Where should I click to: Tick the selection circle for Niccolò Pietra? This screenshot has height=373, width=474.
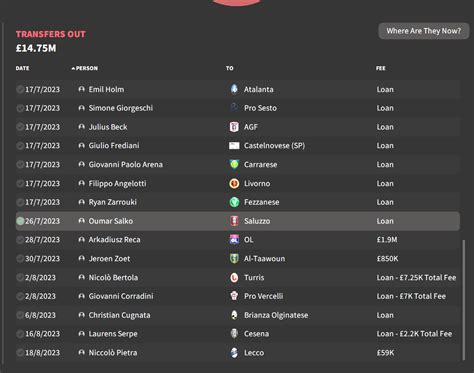pyautogui.click(x=20, y=353)
